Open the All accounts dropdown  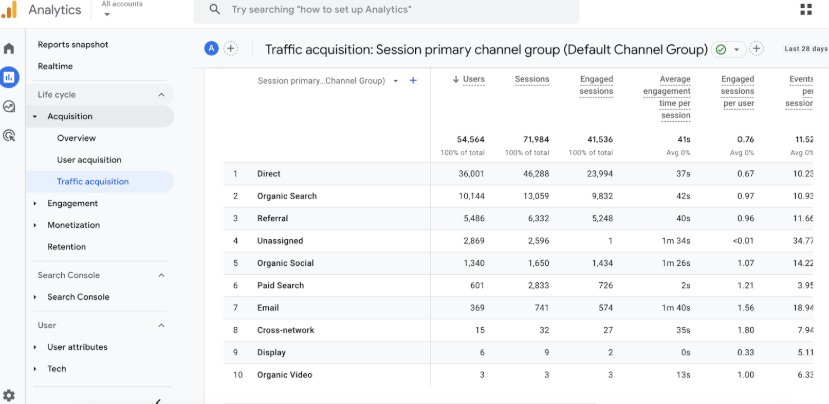pyautogui.click(x=122, y=9)
